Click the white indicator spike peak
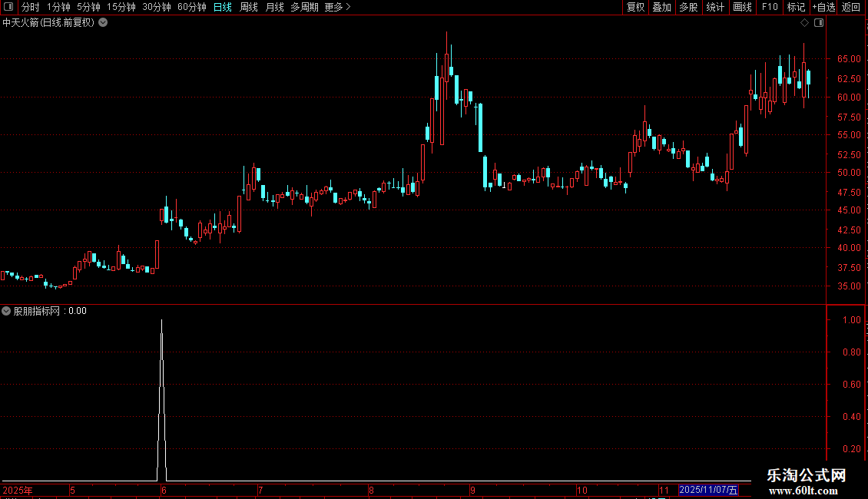This screenshot has height=499, width=868. (x=161, y=321)
